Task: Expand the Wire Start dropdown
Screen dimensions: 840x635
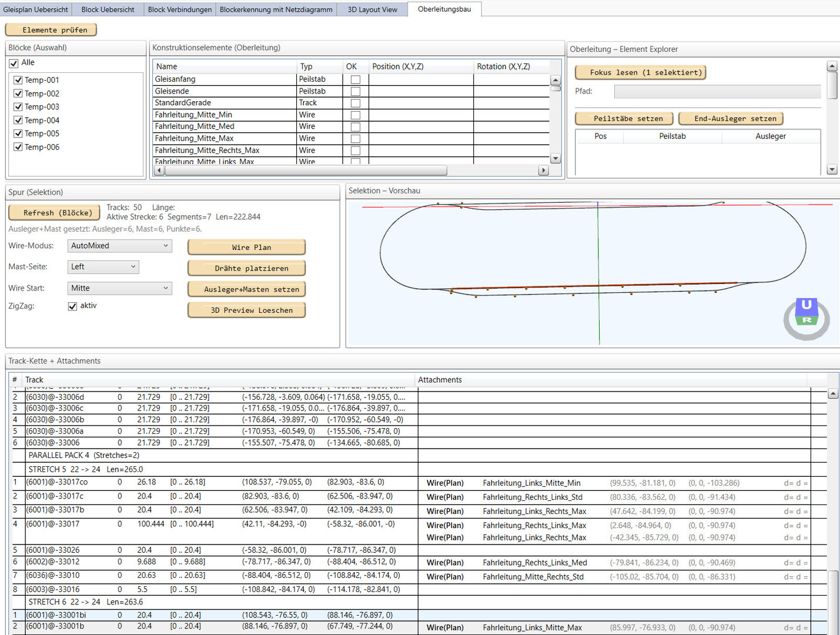Action: point(119,288)
